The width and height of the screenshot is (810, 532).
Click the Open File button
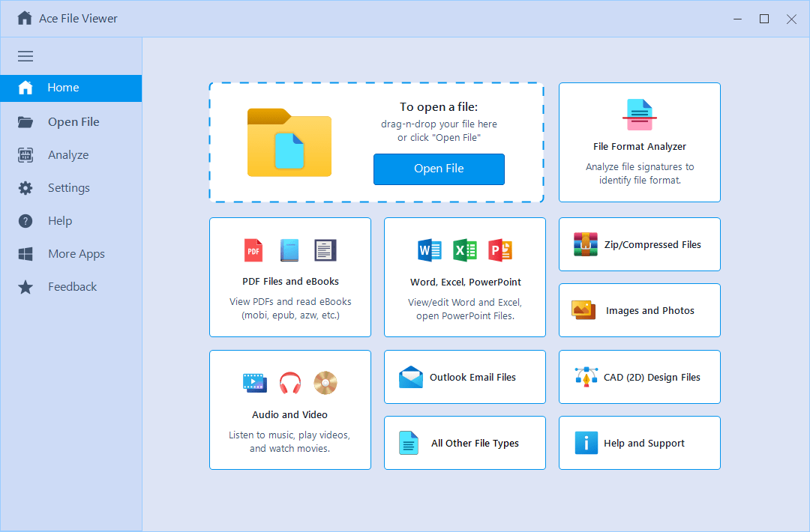(x=439, y=169)
